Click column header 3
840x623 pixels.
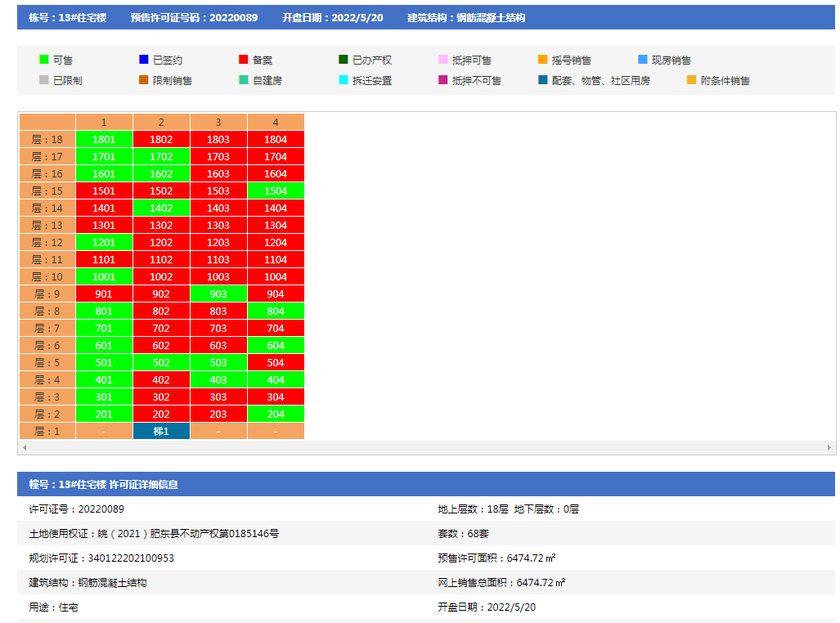coord(218,122)
